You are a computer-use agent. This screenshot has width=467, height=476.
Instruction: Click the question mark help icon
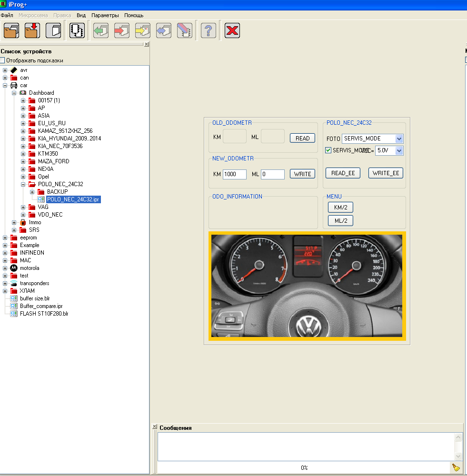208,31
